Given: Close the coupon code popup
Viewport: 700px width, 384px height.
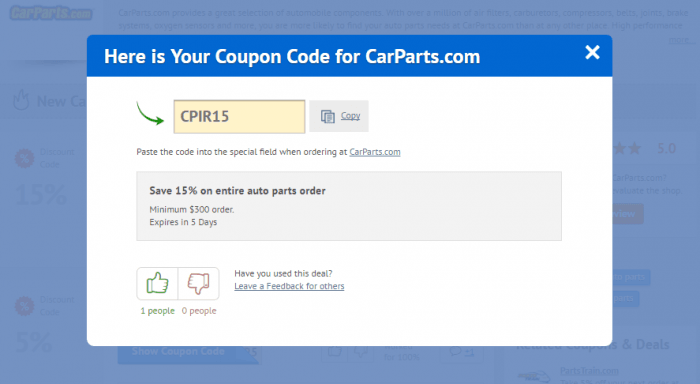Looking at the screenshot, I should 592,53.
